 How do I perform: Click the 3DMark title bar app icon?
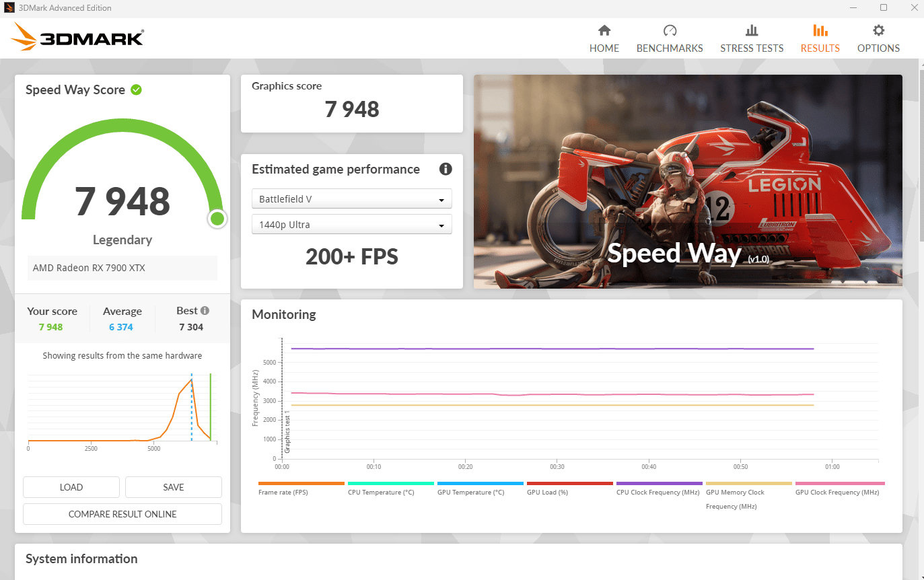(8, 8)
